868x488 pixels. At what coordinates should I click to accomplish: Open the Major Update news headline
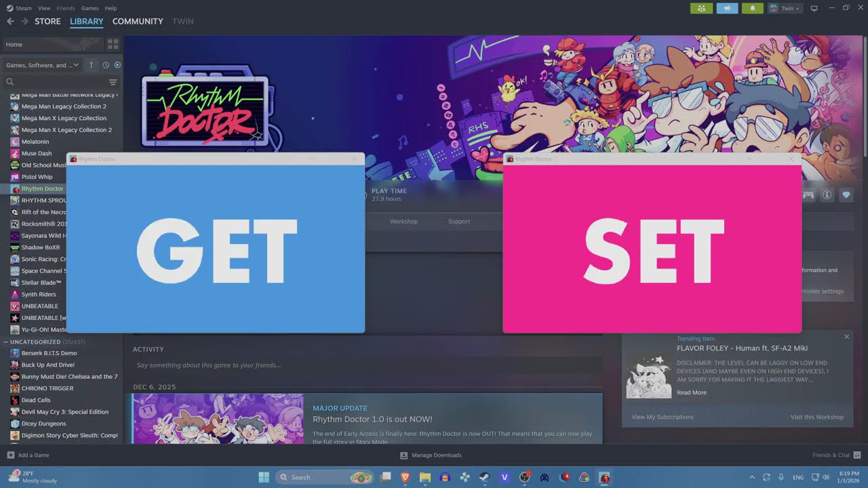[x=372, y=419]
